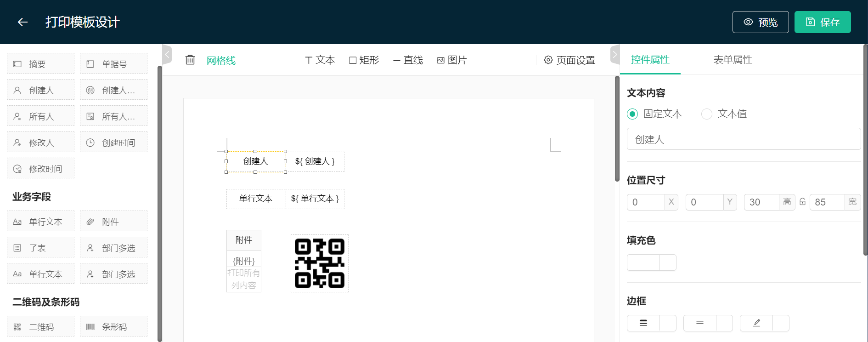Go back using the header arrow

click(23, 22)
